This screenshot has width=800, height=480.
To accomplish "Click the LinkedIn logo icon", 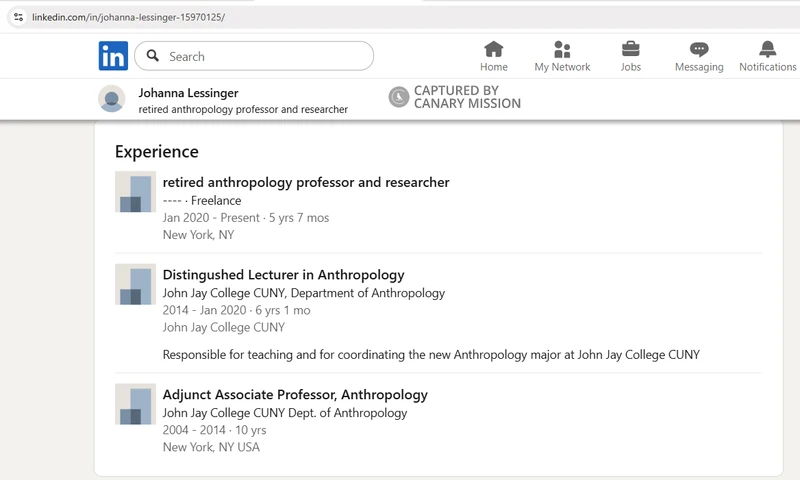I will pos(113,56).
